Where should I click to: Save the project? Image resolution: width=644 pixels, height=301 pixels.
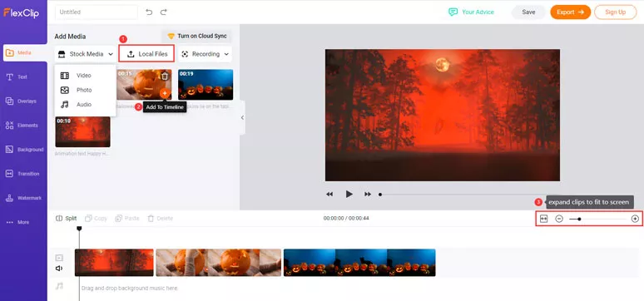pyautogui.click(x=528, y=12)
